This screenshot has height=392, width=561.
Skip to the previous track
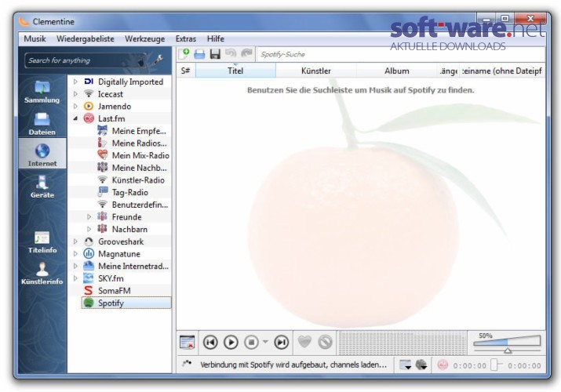tap(210, 343)
